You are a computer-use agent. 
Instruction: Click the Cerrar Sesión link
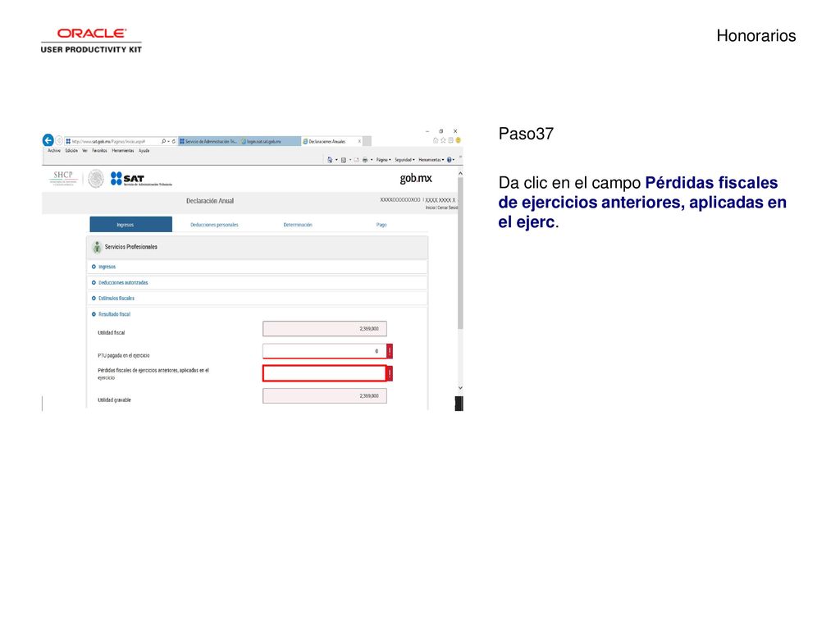coord(449,208)
